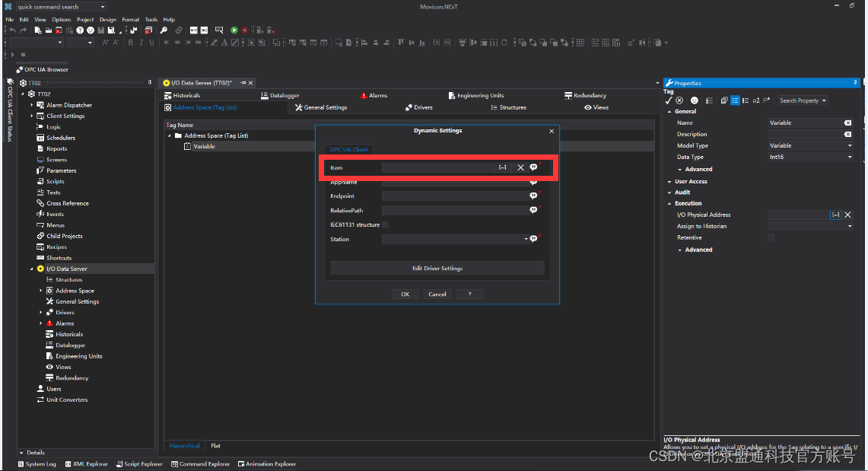The image size is (868, 471).
Task: Click the speech bubble icon beside Endpoint field
Action: point(533,196)
